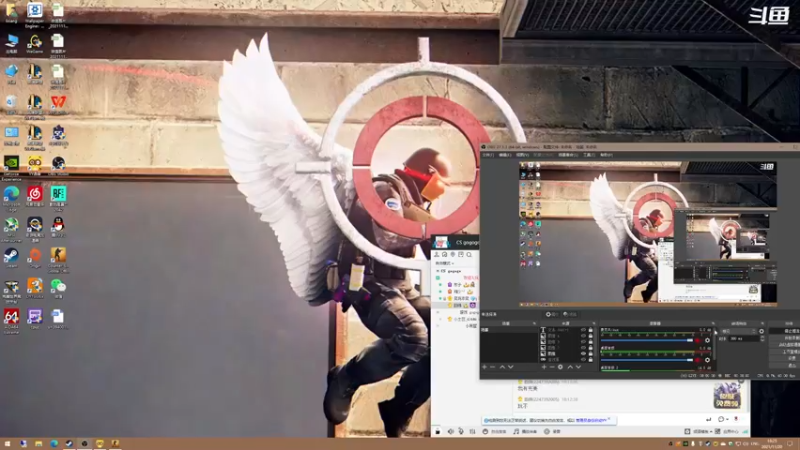The width and height of the screenshot is (800, 450).
Task: Click the audio mixer vertical scrollbar
Action: [x=715, y=344]
